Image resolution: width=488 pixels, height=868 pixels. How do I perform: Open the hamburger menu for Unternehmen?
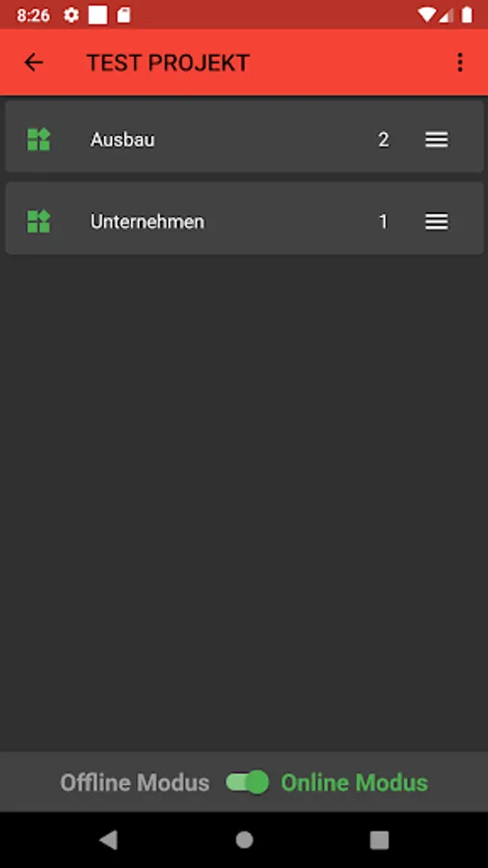point(437,222)
